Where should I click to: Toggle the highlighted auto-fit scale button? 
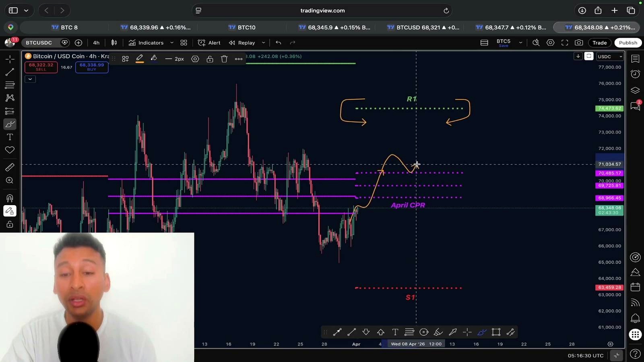[x=589, y=56]
